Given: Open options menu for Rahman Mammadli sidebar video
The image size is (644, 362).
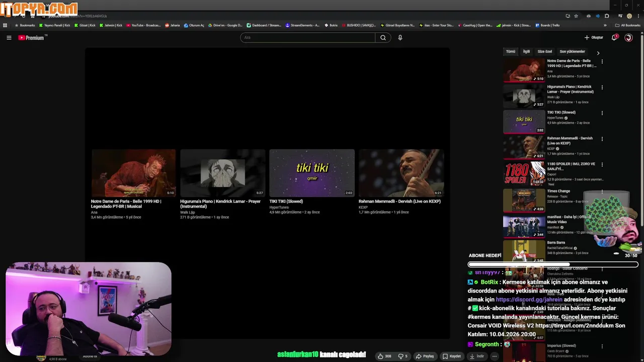Looking at the screenshot, I should [x=602, y=139].
